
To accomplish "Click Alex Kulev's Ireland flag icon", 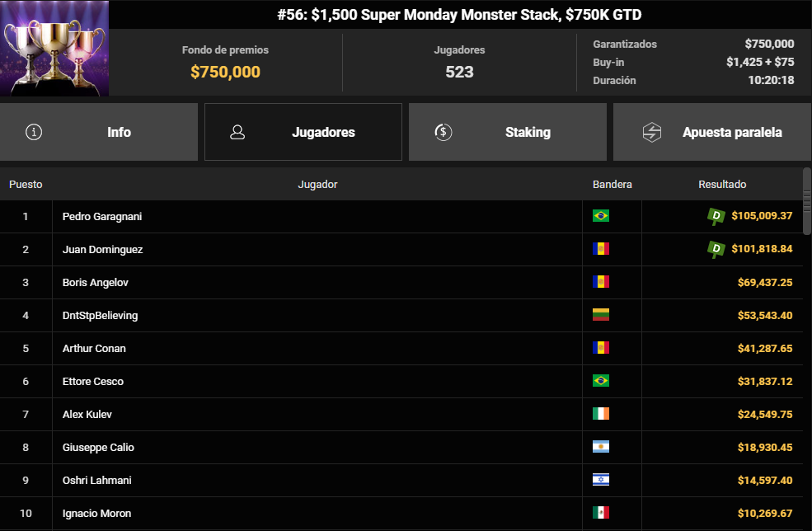I will [x=601, y=414].
